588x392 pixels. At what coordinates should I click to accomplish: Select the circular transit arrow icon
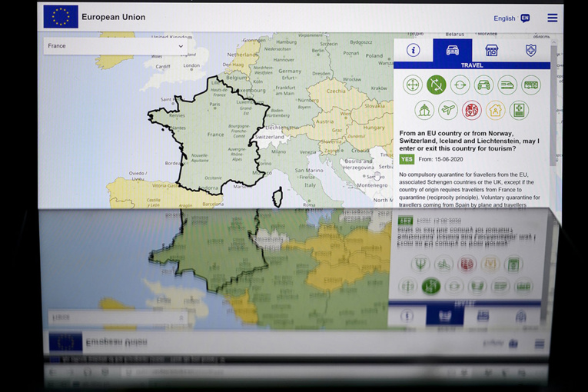pyautogui.click(x=460, y=85)
